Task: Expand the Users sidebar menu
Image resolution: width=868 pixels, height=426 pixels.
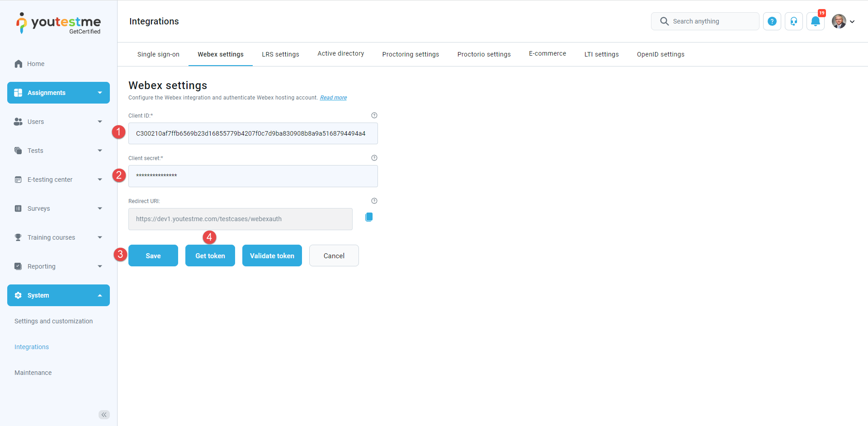Action: pyautogui.click(x=58, y=122)
